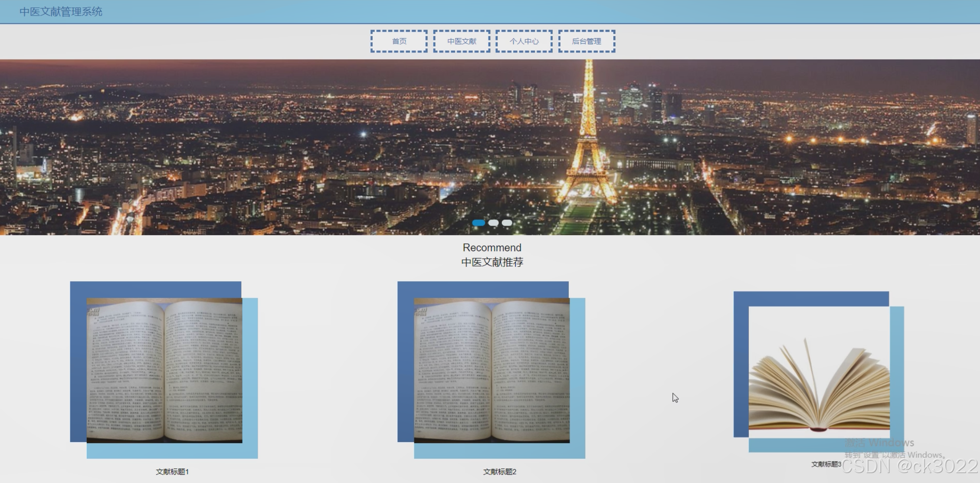The image size is (980, 483).
Task: Click the 激活 Windows watermark text
Action: pyautogui.click(x=879, y=443)
